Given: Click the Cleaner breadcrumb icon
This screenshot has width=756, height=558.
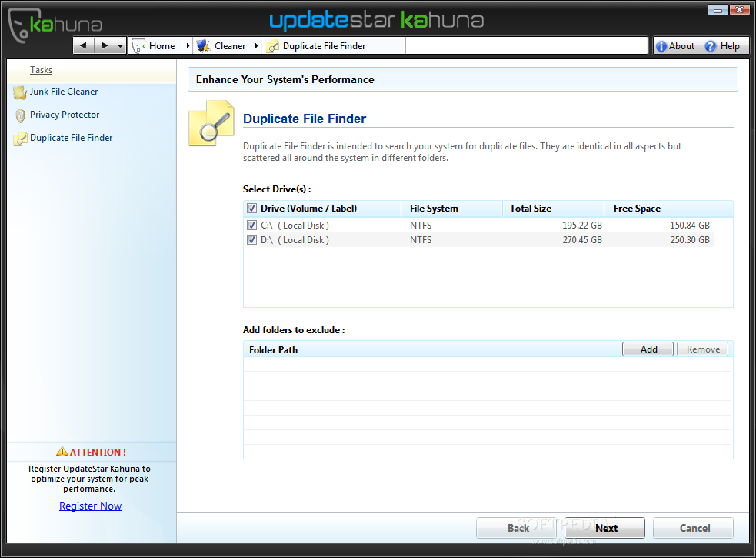Looking at the screenshot, I should (x=204, y=46).
